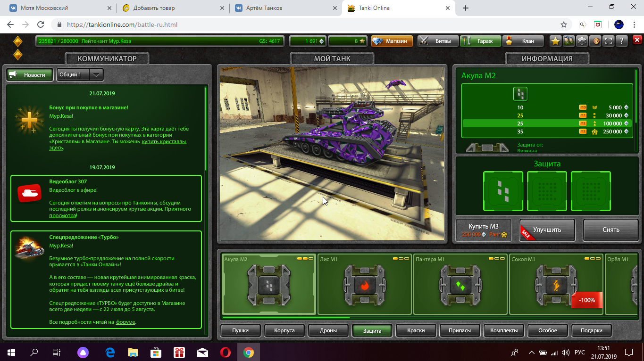Bookmark page with the star icon
The width and height of the screenshot is (644, 361).
(x=564, y=25)
